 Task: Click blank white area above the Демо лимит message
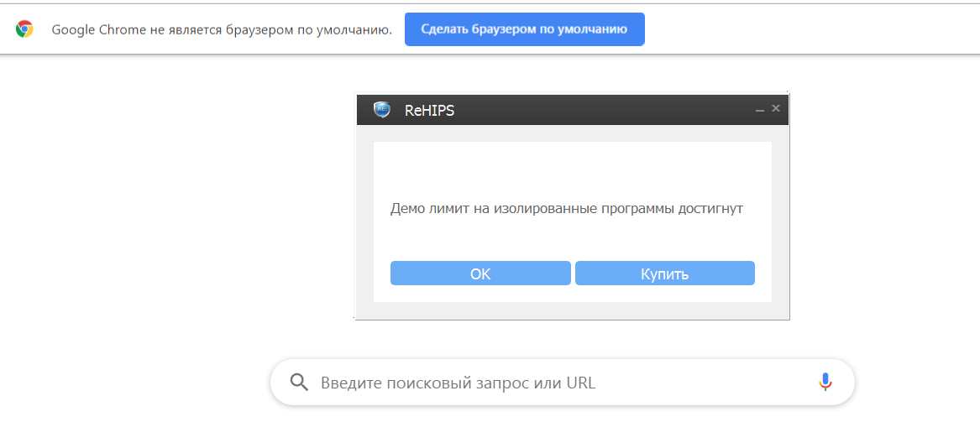point(571,168)
